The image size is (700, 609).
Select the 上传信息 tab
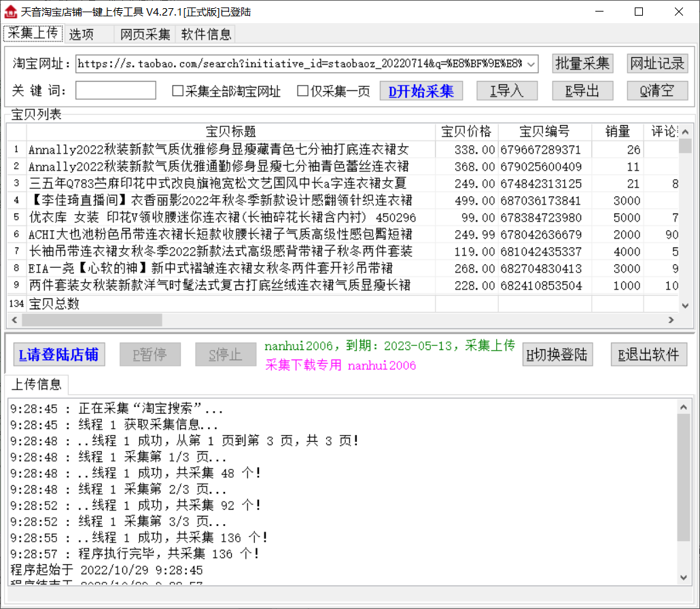pos(35,384)
